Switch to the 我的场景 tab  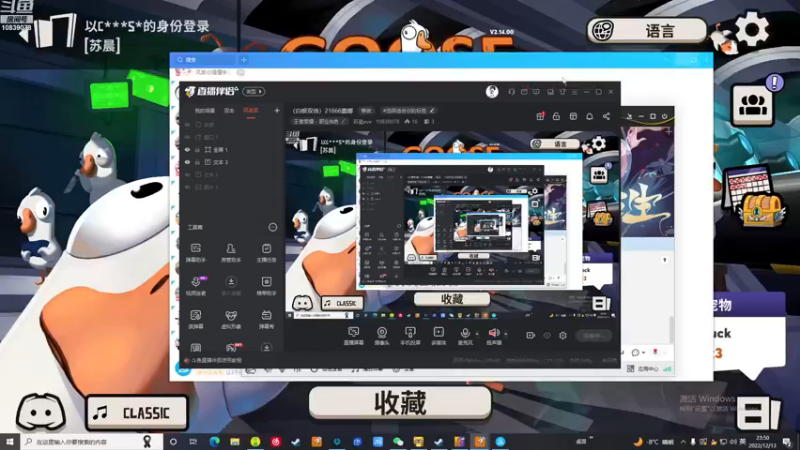point(205,110)
